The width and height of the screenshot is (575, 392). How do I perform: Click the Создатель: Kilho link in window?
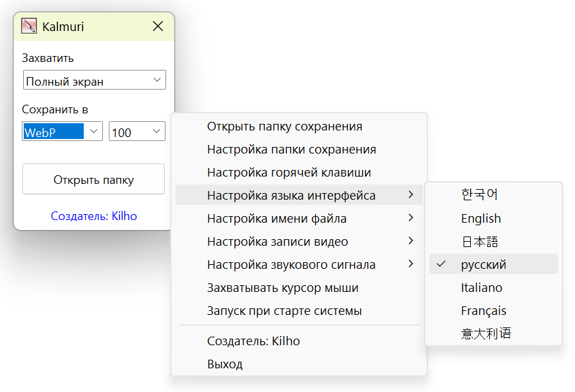click(x=94, y=215)
